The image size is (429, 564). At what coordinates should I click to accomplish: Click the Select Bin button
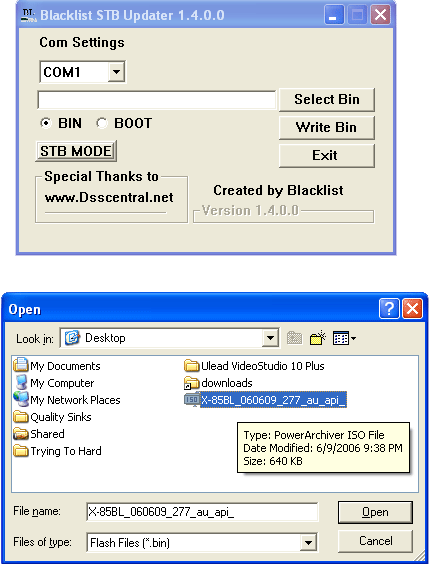pos(327,100)
